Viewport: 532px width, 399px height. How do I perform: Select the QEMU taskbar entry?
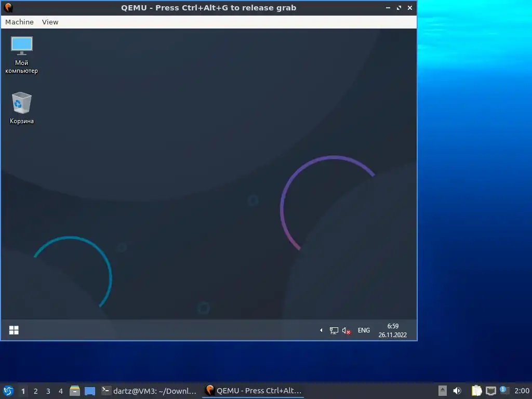point(254,391)
